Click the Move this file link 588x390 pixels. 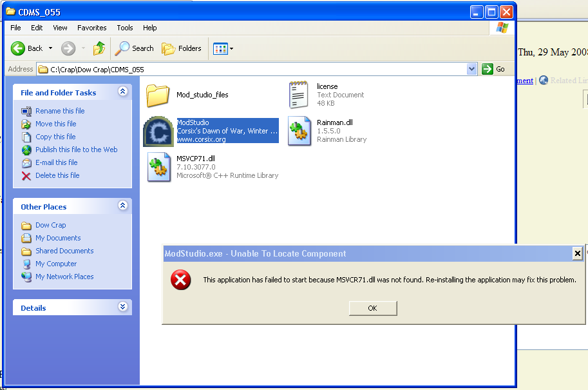click(x=56, y=124)
